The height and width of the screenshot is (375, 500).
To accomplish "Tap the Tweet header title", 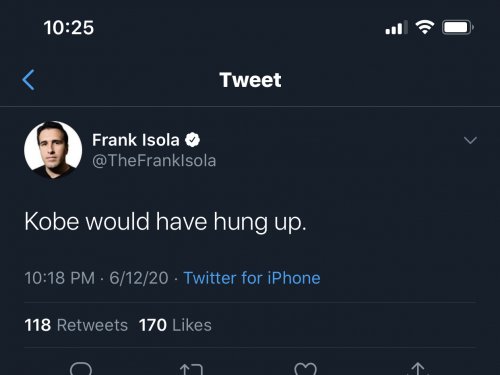I will (250, 80).
